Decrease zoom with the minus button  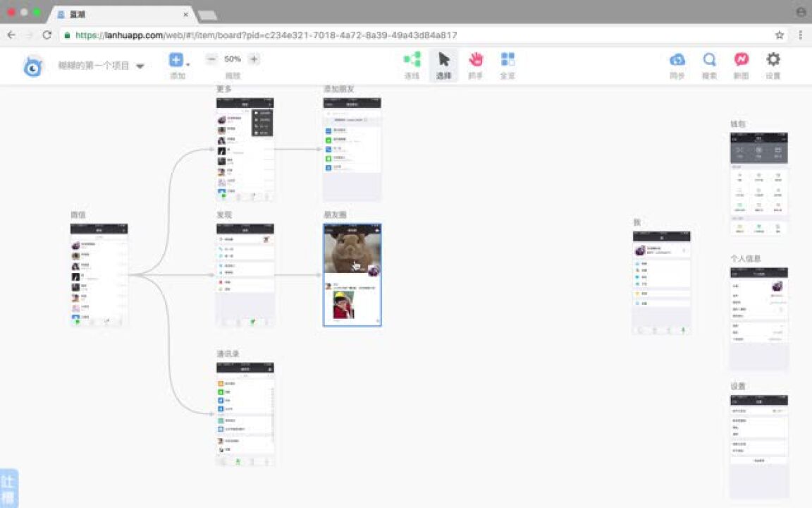(211, 59)
